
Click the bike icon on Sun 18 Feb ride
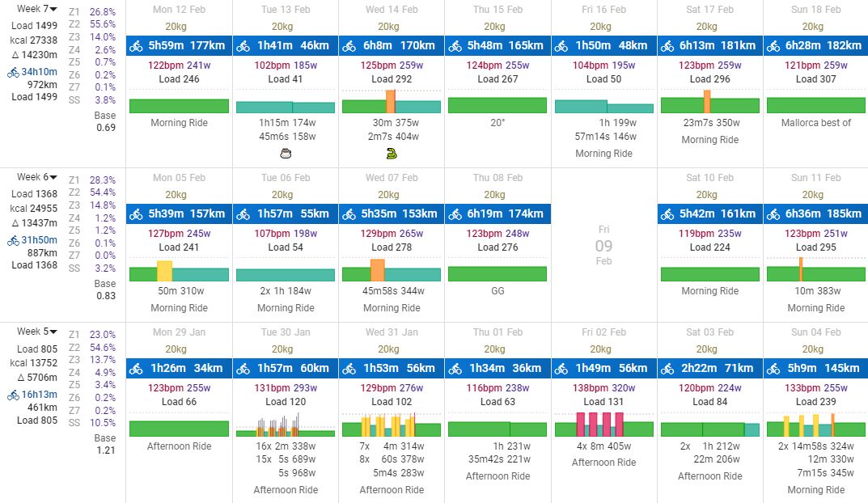tap(773, 46)
